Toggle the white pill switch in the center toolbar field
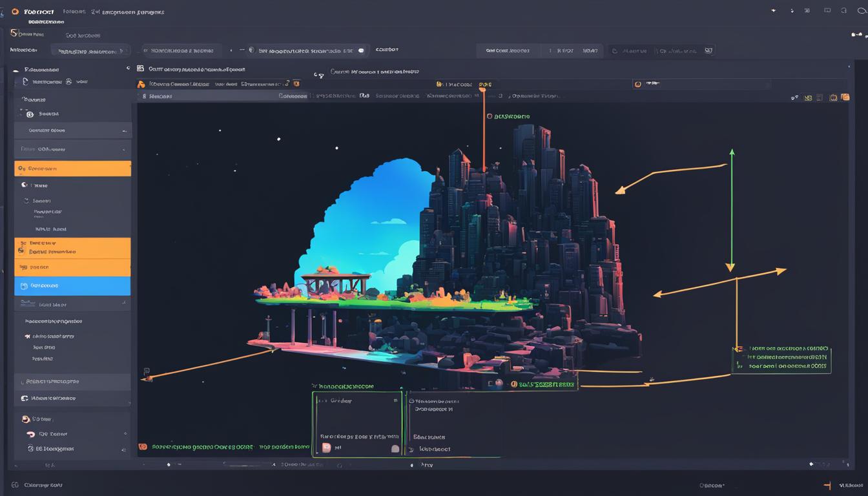Screen dimensions: 868x496 360,50
